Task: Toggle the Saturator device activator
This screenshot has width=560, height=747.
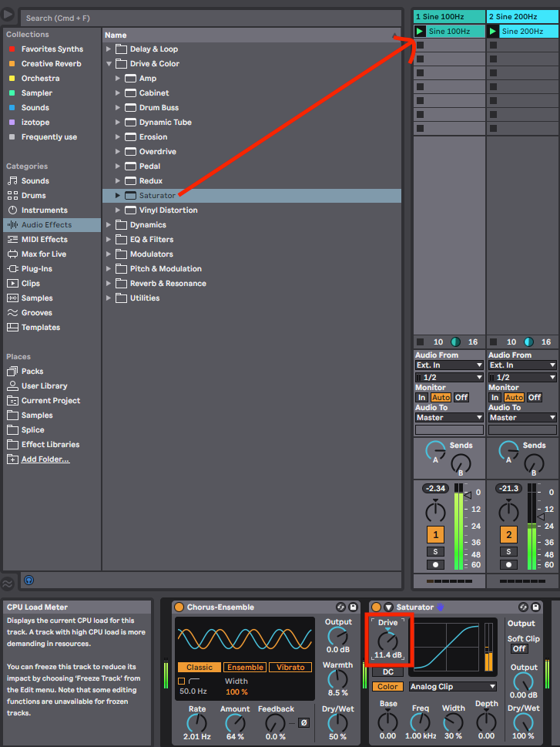Action: tap(376, 607)
